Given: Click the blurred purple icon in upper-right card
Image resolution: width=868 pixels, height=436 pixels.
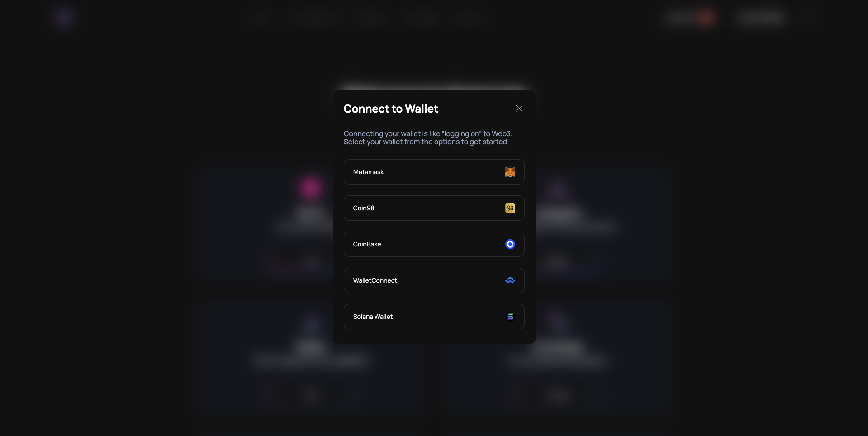Looking at the screenshot, I should point(558,188).
